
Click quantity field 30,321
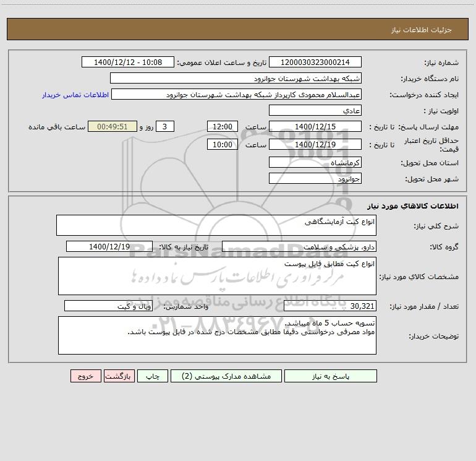click(330, 306)
